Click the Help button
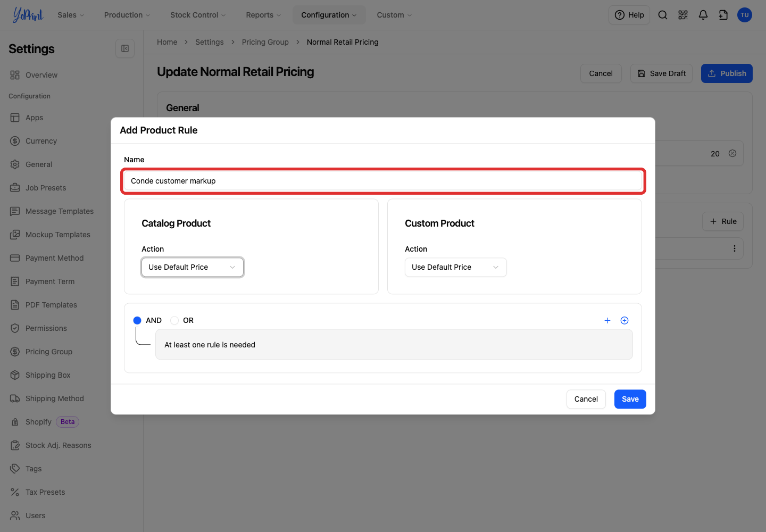 point(629,15)
